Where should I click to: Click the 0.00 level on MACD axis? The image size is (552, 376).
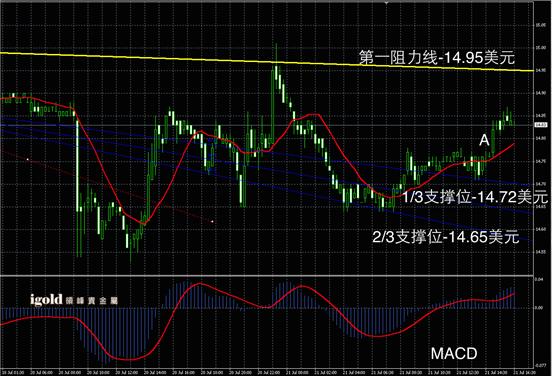[539, 308]
